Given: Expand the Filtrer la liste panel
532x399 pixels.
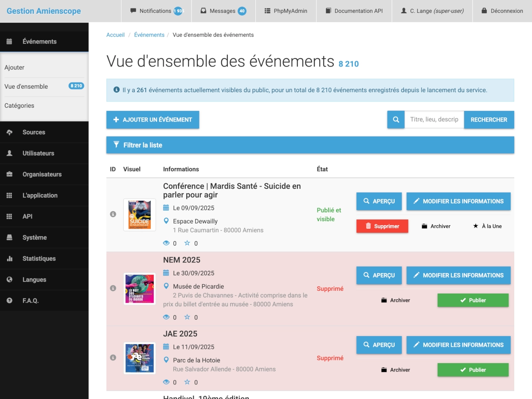Looking at the screenshot, I should click(x=310, y=145).
